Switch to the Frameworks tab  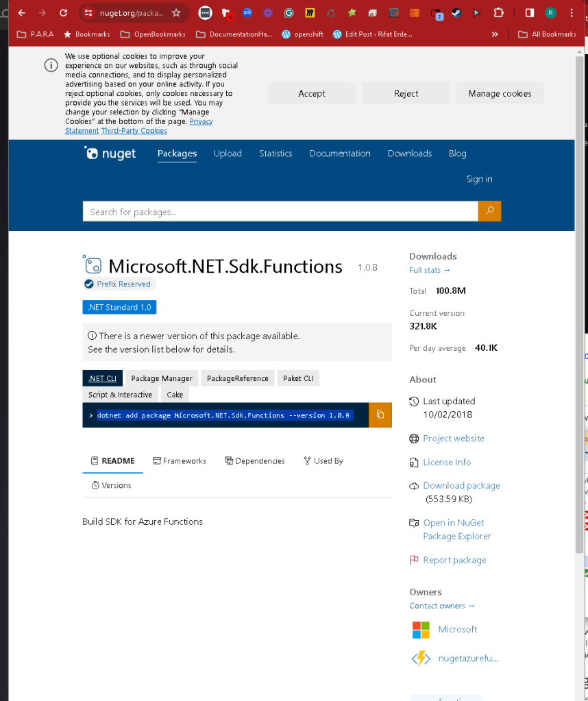[x=180, y=461]
